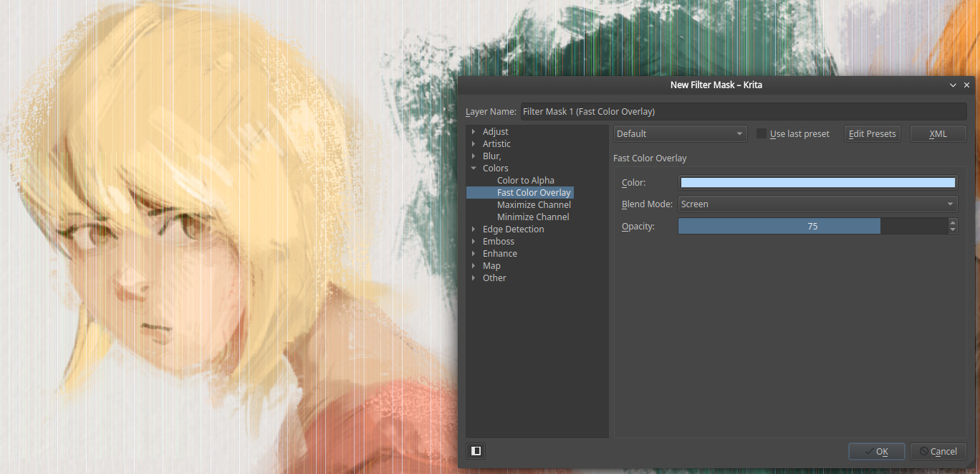The width and height of the screenshot is (980, 474).
Task: Click the Layer Name input field
Action: tap(743, 111)
